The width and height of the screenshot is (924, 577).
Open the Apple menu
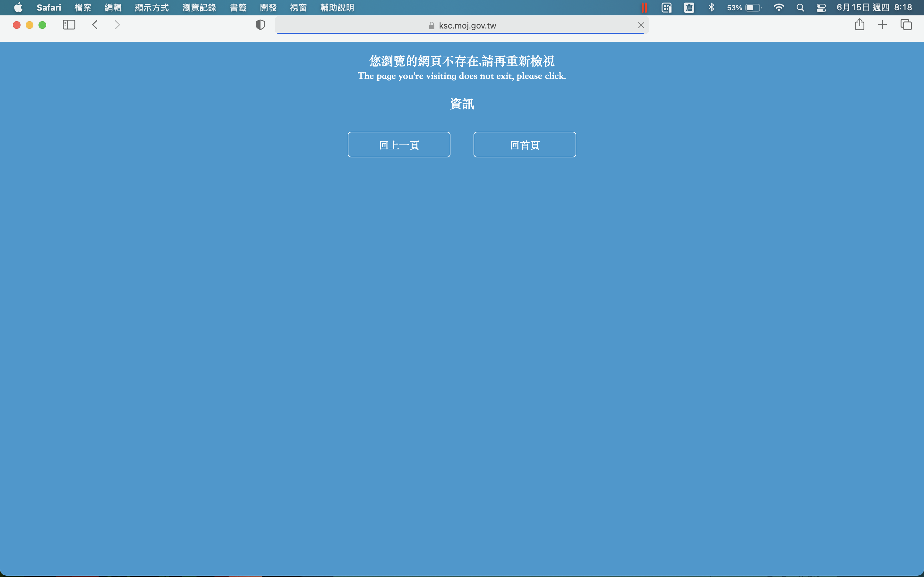click(x=18, y=8)
